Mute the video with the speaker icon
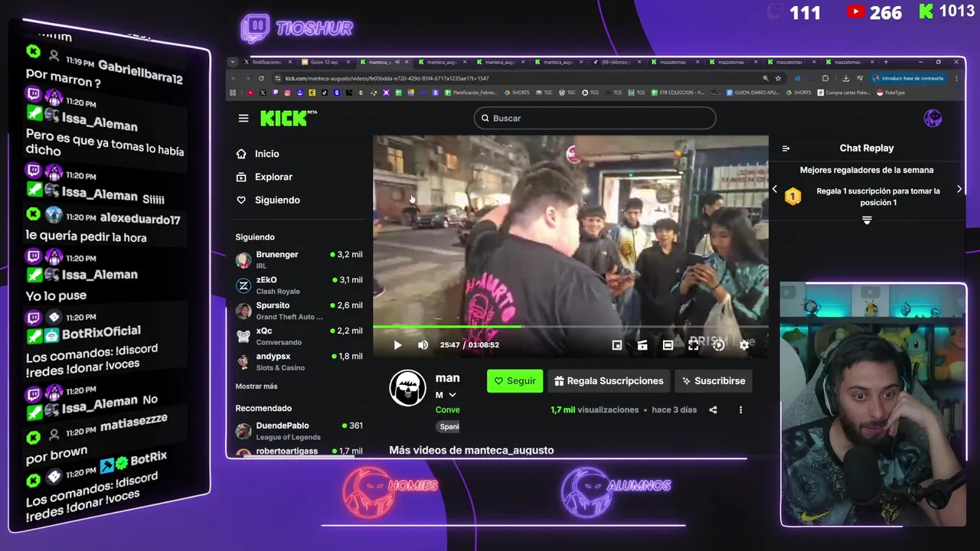Screen dimensions: 980x551 pos(423,345)
